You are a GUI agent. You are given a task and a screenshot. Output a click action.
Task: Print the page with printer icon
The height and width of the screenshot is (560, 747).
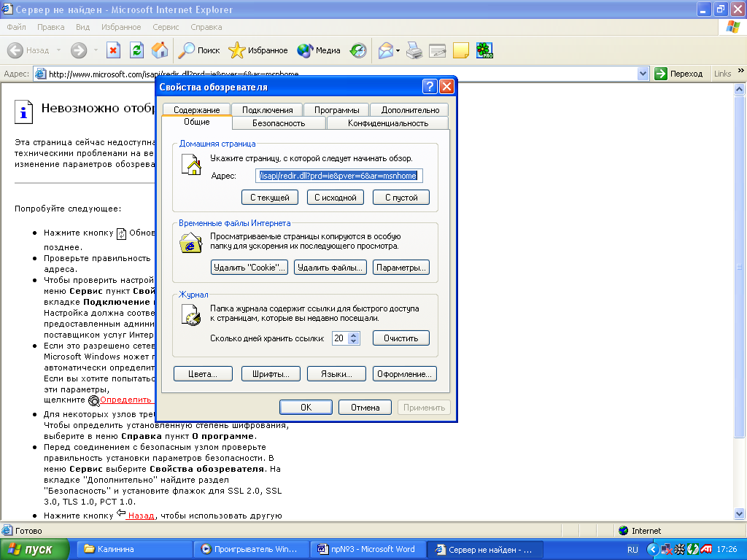(x=414, y=50)
